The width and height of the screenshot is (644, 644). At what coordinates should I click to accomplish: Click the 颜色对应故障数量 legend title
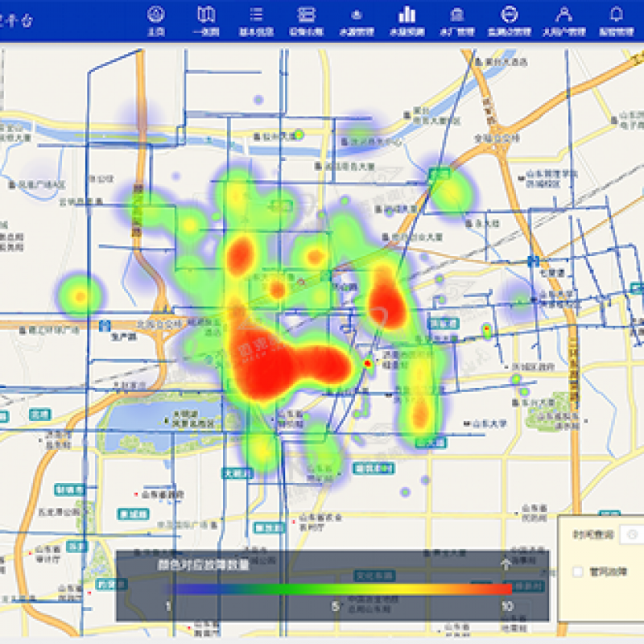point(203,564)
